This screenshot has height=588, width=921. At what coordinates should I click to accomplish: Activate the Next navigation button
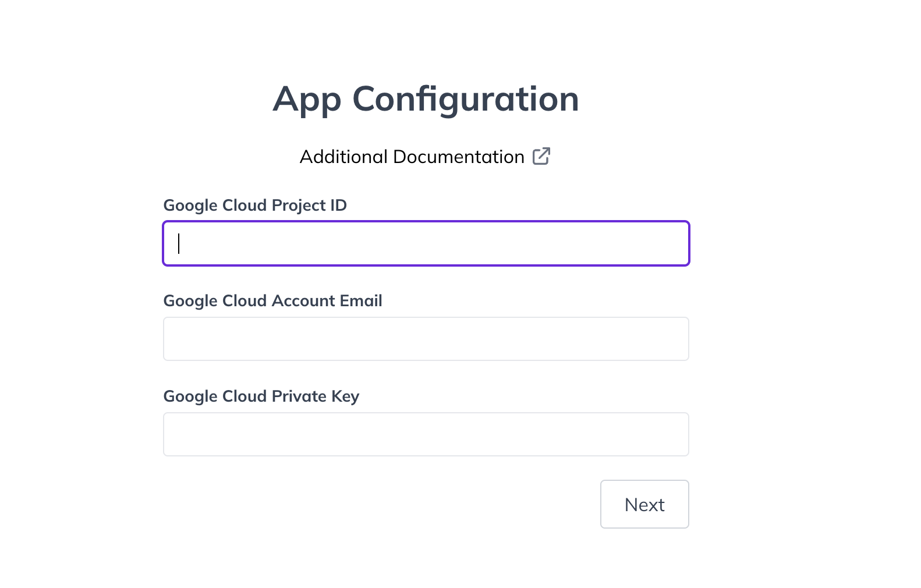644,504
